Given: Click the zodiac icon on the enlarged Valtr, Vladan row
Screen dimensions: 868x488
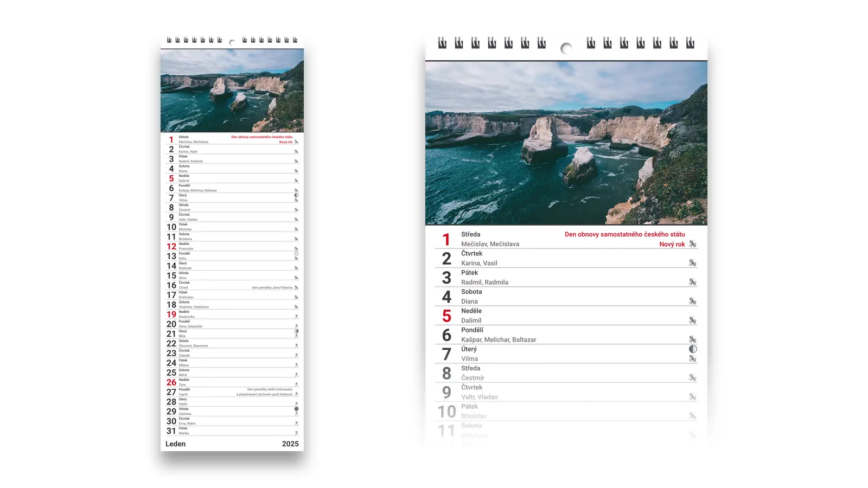Looking at the screenshot, I should tap(693, 397).
